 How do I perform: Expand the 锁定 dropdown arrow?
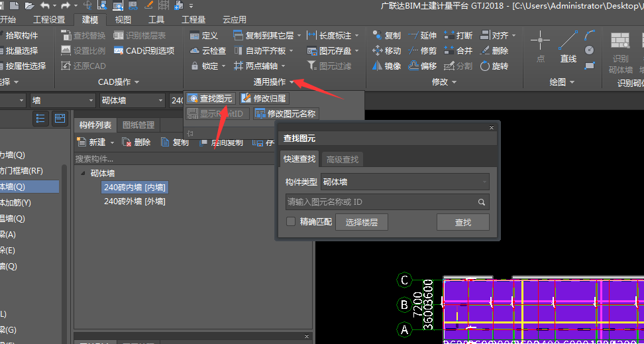pyautogui.click(x=224, y=66)
